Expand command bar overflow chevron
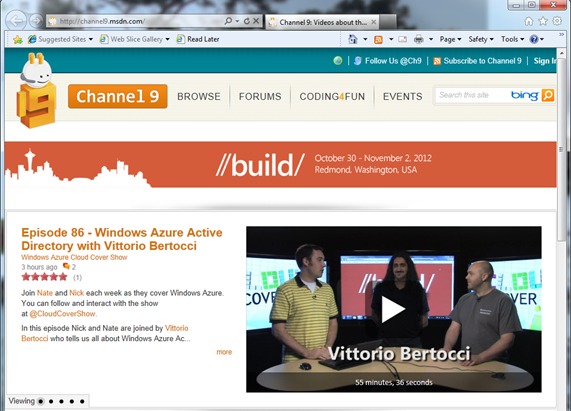The height and width of the screenshot is (411, 571). 561,35
